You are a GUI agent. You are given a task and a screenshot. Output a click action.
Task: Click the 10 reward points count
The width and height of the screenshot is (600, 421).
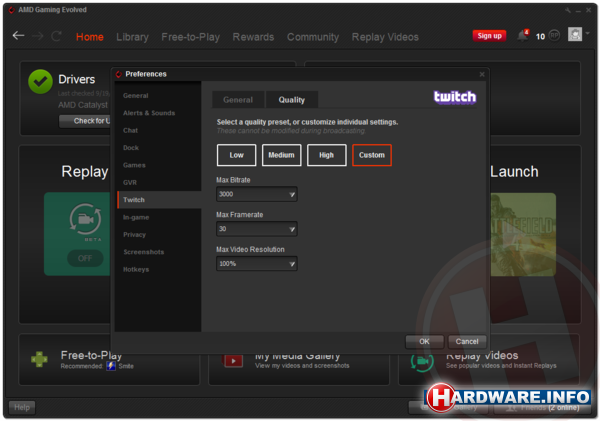tap(540, 37)
